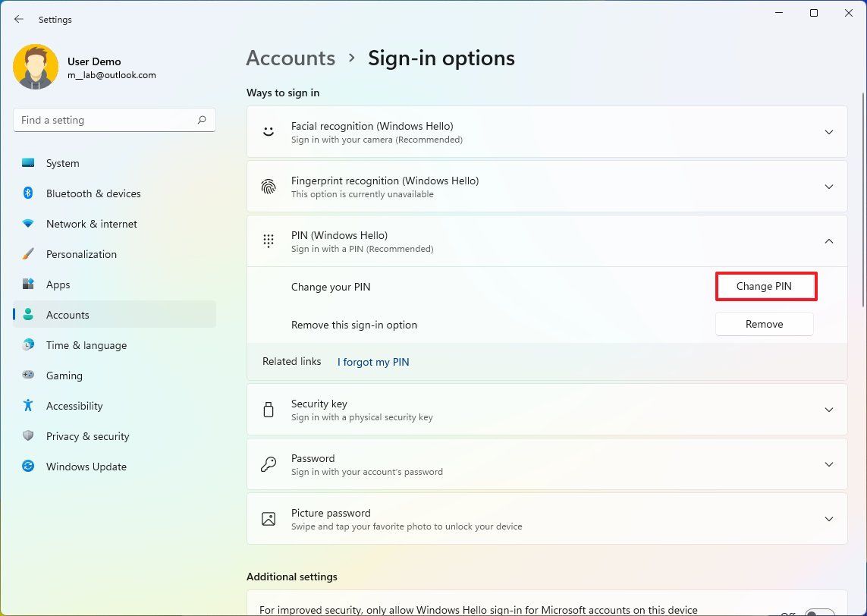This screenshot has height=616, width=867.
Task: Open Bluetooth & devices settings
Action: (x=94, y=193)
